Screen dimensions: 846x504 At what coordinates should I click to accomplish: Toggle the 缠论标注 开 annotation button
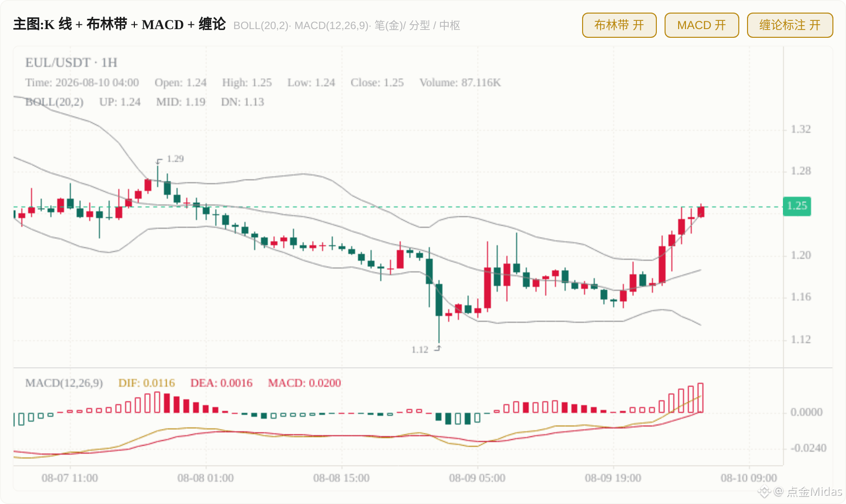click(790, 25)
